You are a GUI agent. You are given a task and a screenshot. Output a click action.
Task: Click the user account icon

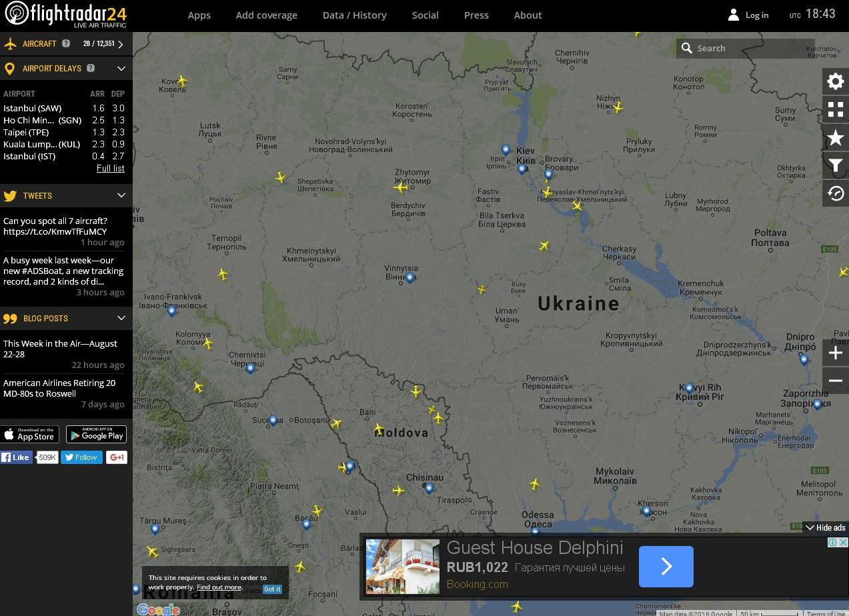point(733,15)
